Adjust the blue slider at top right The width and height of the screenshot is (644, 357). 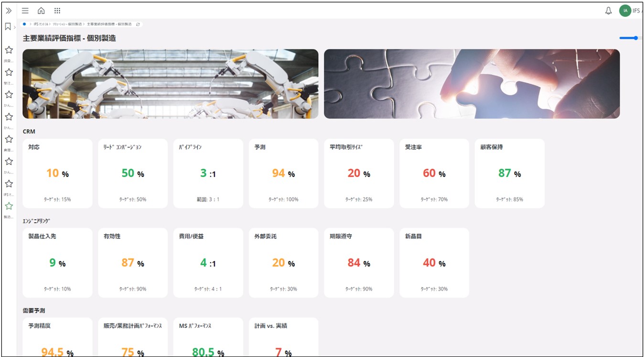(x=636, y=38)
